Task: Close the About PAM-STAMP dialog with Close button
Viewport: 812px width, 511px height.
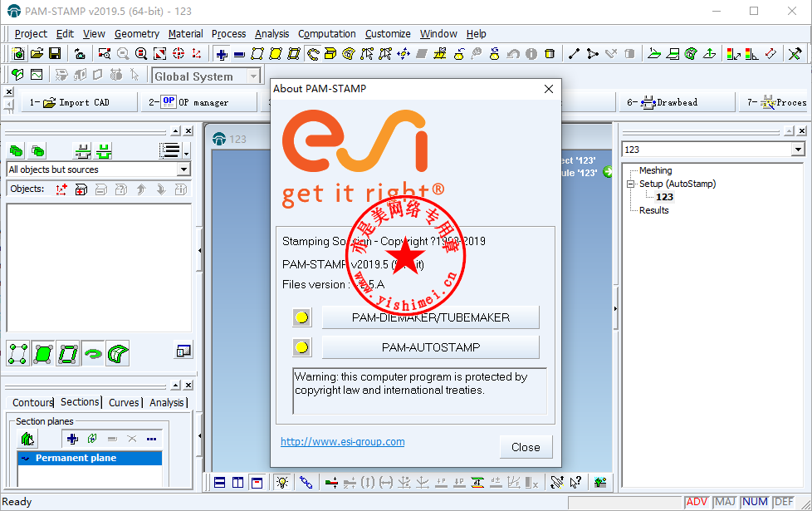Action: tap(526, 447)
